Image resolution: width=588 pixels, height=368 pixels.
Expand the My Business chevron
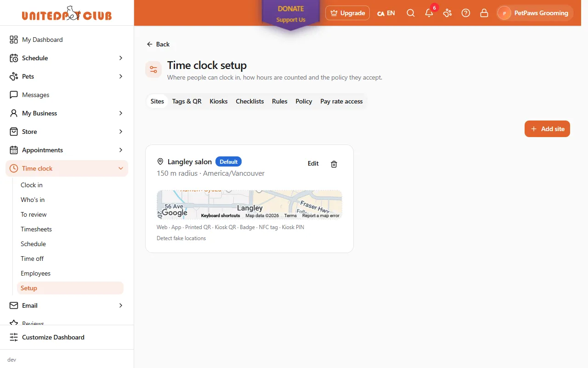pos(121,113)
